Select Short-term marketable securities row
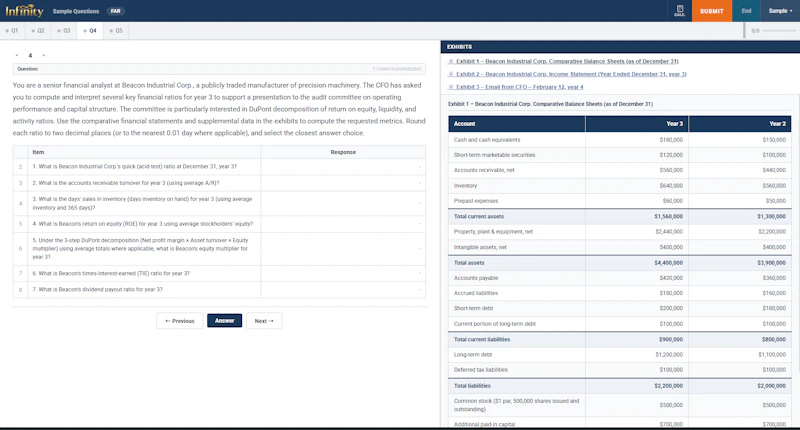This screenshot has width=800, height=430. coord(620,155)
